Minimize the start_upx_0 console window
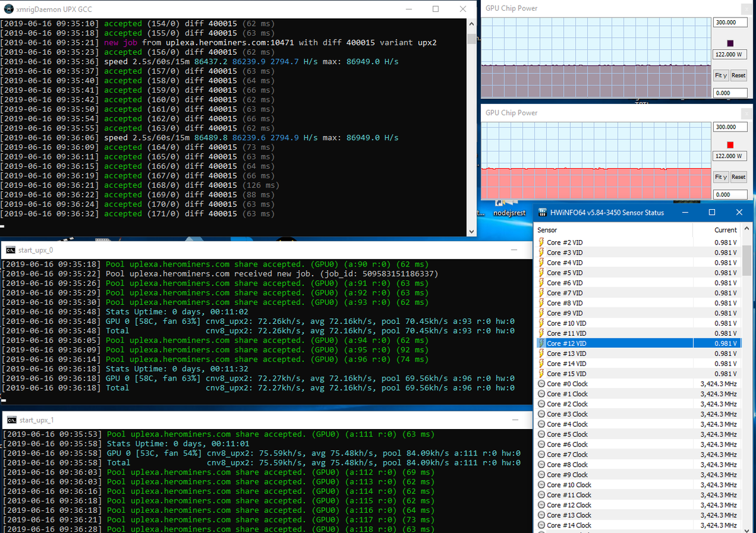This screenshot has height=533, width=756. point(515,250)
